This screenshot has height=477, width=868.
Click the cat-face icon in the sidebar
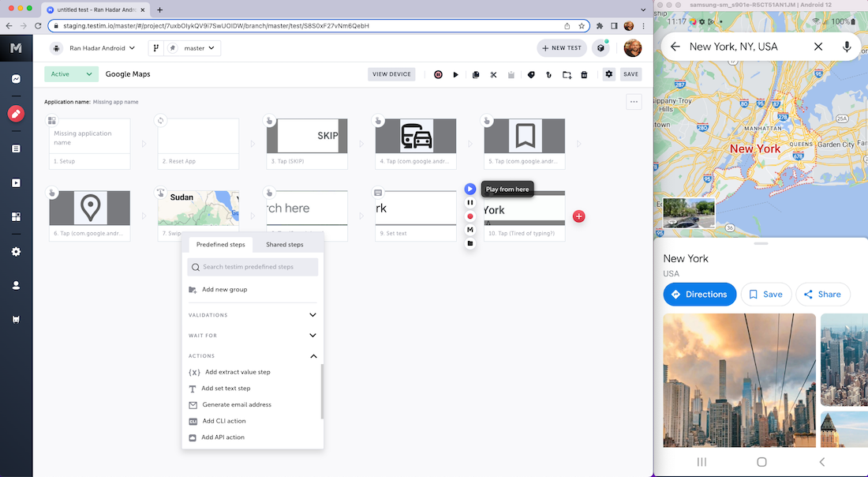click(x=16, y=320)
